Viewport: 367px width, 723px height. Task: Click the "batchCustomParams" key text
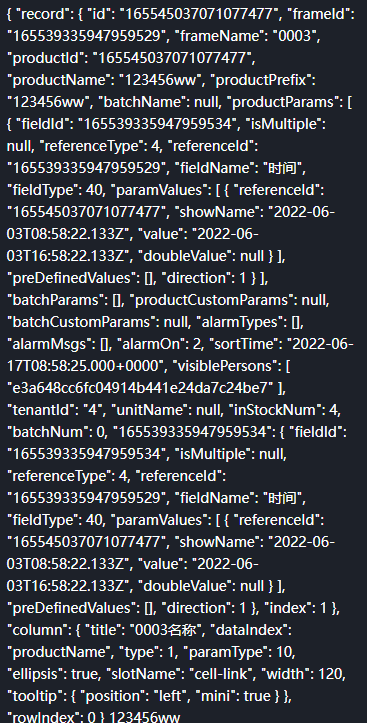[x=81, y=322]
